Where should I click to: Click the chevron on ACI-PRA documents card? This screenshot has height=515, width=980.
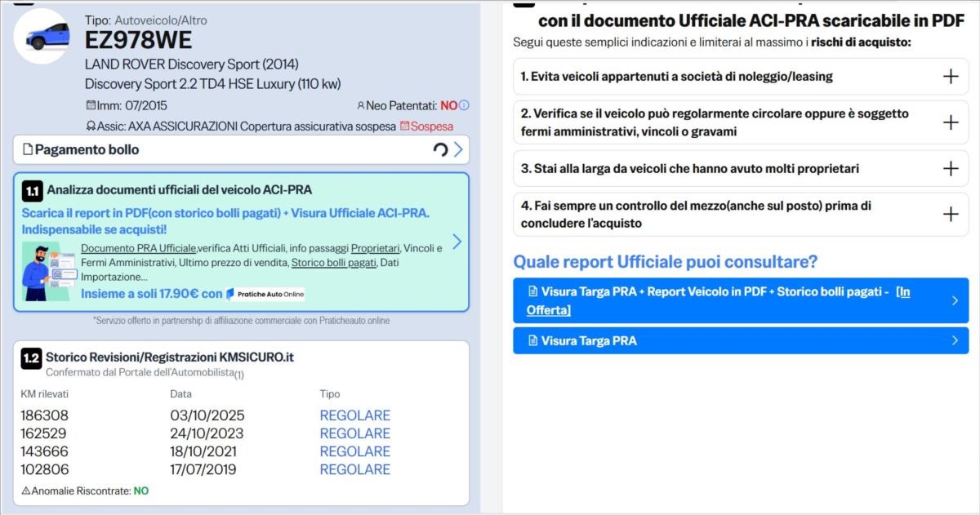pyautogui.click(x=457, y=242)
